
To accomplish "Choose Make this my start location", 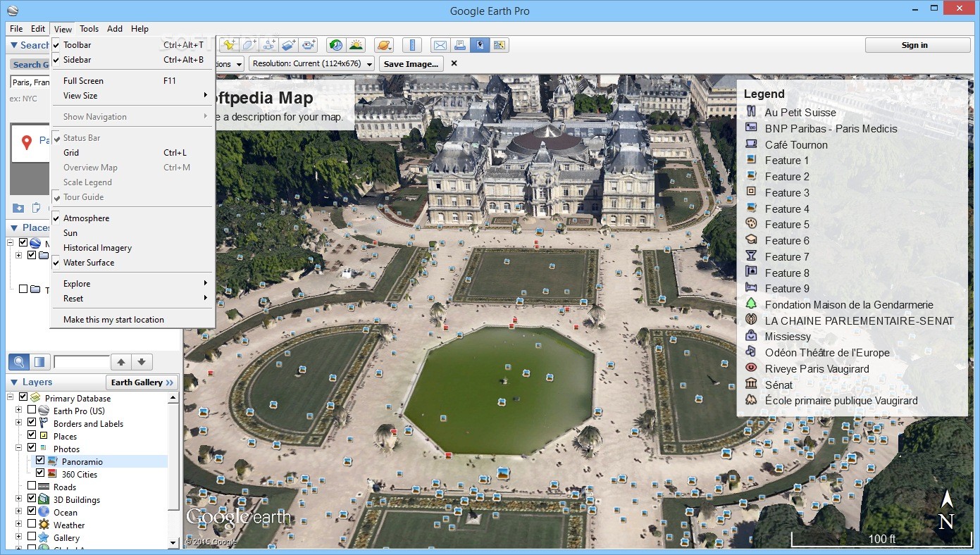I will 133,320.
